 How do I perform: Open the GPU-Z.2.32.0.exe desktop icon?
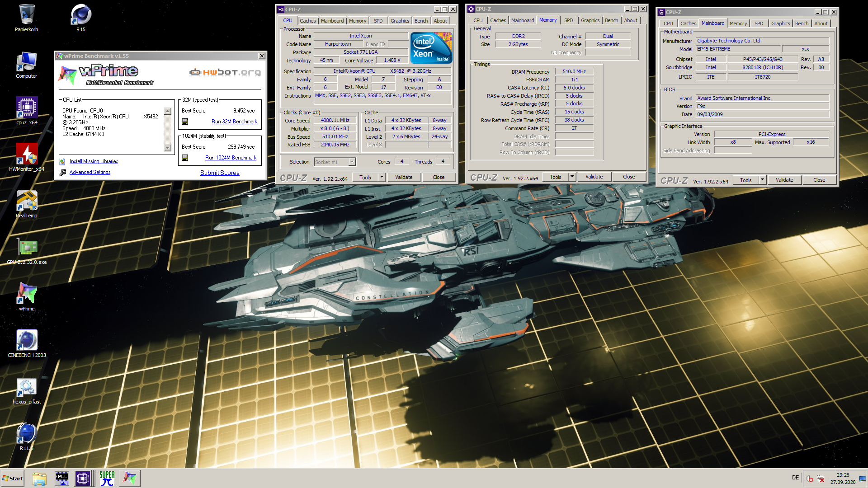(27, 251)
